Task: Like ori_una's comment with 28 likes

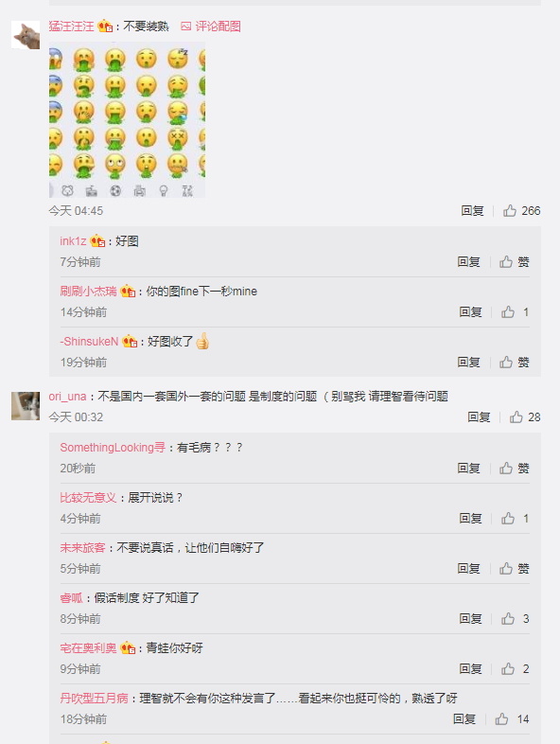Action: [525, 417]
